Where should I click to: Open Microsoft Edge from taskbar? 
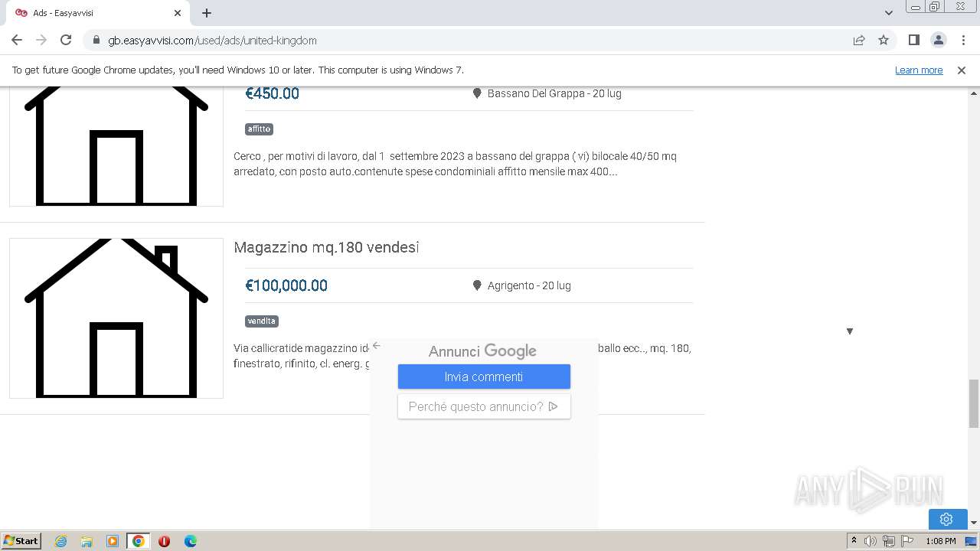click(190, 541)
